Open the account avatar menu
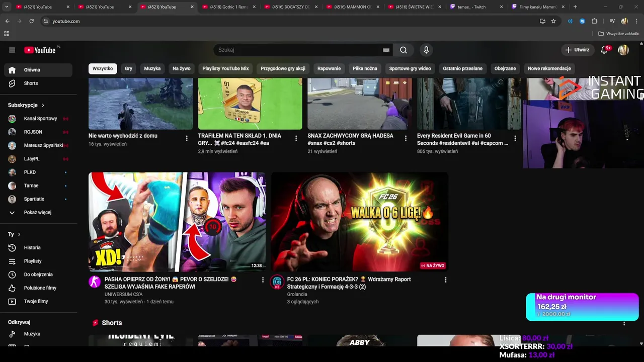The width and height of the screenshot is (644, 362). (623, 50)
